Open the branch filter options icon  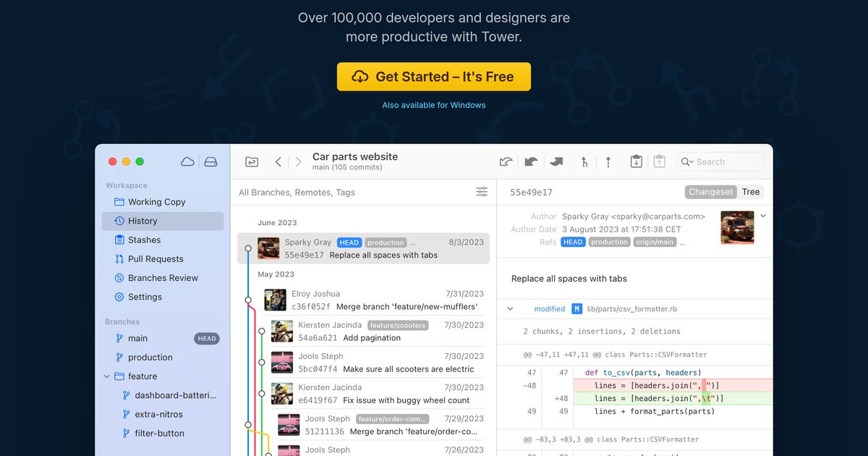pyautogui.click(x=482, y=192)
